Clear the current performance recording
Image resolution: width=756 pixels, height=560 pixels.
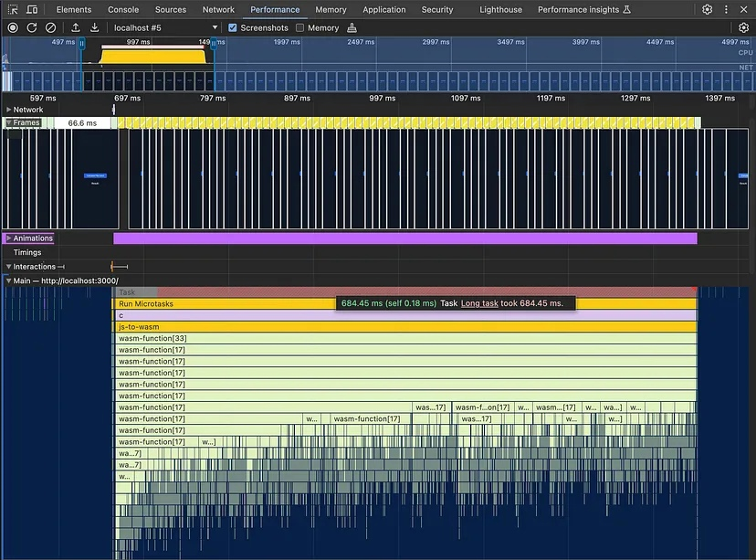[51, 27]
